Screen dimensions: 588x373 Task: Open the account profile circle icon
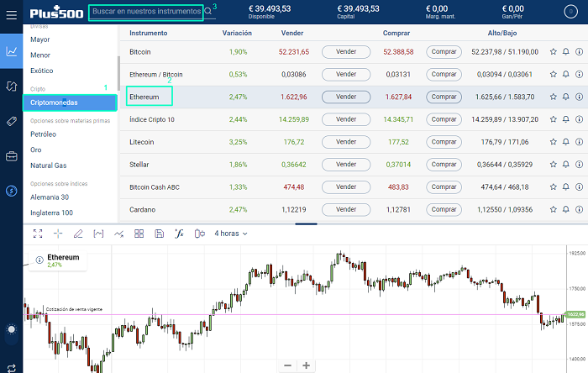(570, 12)
